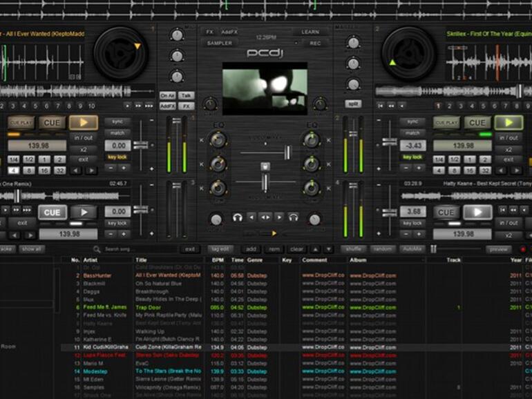Click the Genre column header
Image resolution: width=532 pixels, height=399 pixels.
[256, 260]
